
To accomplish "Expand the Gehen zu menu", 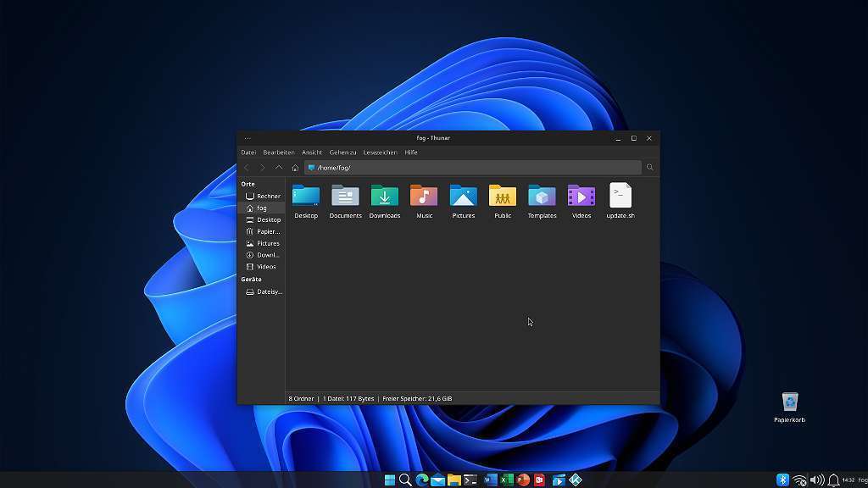I will pos(342,152).
